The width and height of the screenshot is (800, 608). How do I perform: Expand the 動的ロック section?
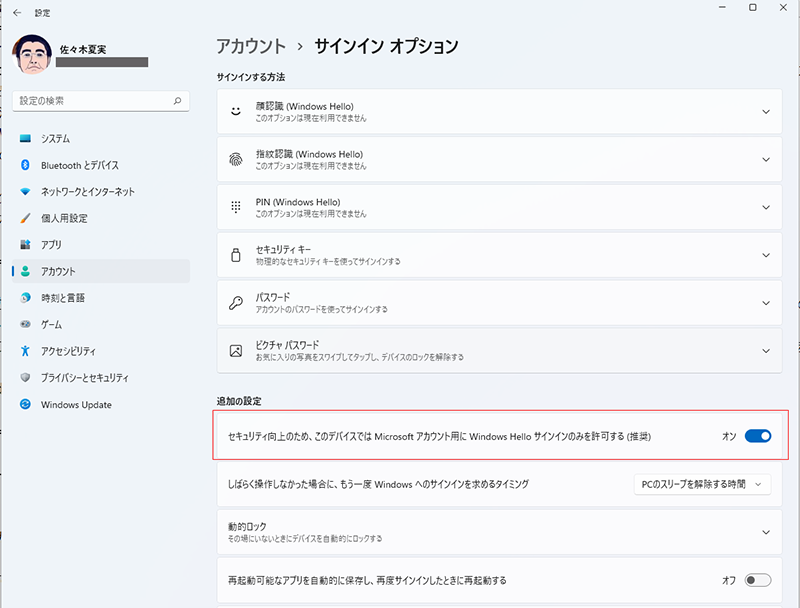pyautogui.click(x=766, y=532)
